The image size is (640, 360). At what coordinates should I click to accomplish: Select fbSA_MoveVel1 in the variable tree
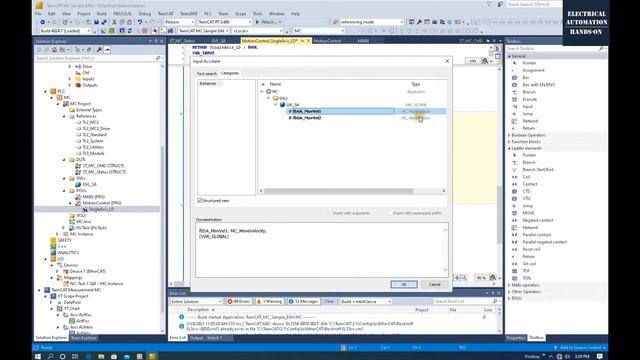click(x=307, y=111)
